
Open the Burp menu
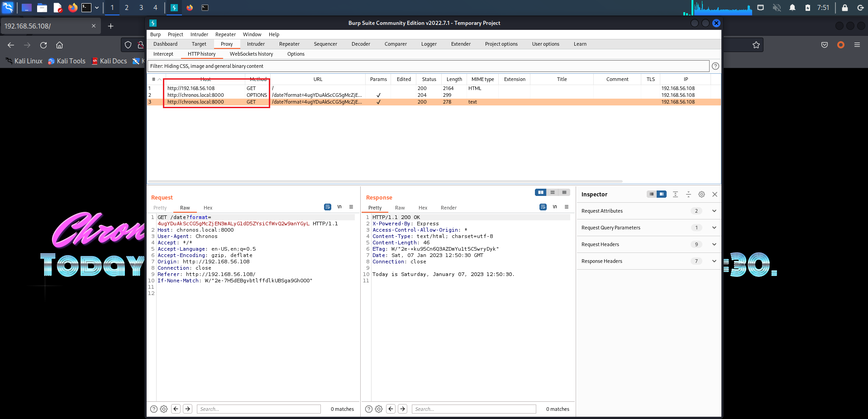click(155, 34)
